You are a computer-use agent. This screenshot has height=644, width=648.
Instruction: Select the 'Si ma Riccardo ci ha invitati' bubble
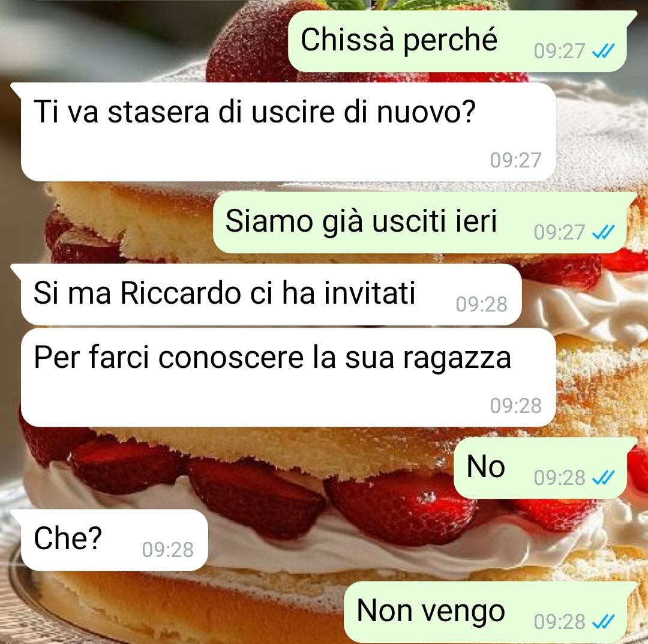[x=271, y=295]
